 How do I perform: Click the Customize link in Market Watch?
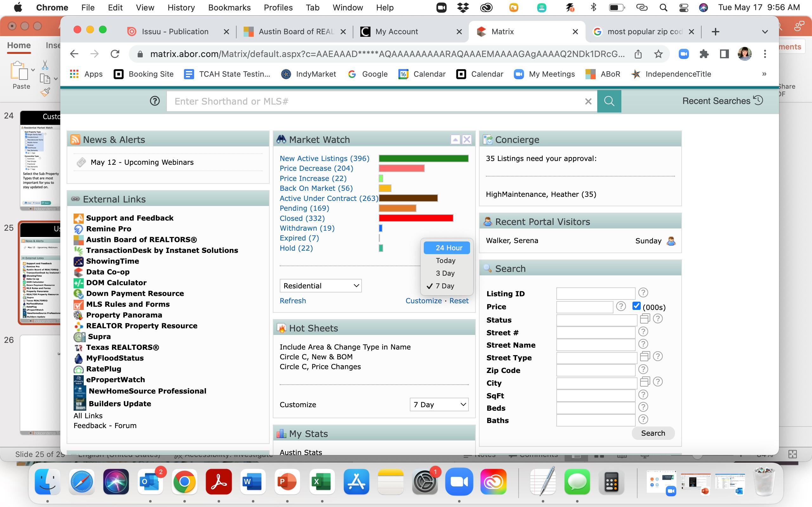423,301
